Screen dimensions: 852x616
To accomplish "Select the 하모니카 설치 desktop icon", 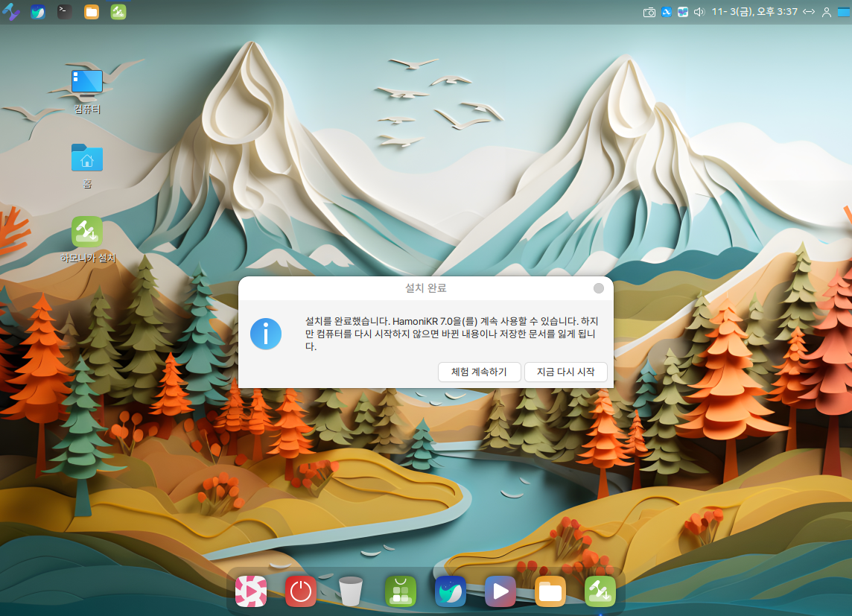I will click(87, 232).
